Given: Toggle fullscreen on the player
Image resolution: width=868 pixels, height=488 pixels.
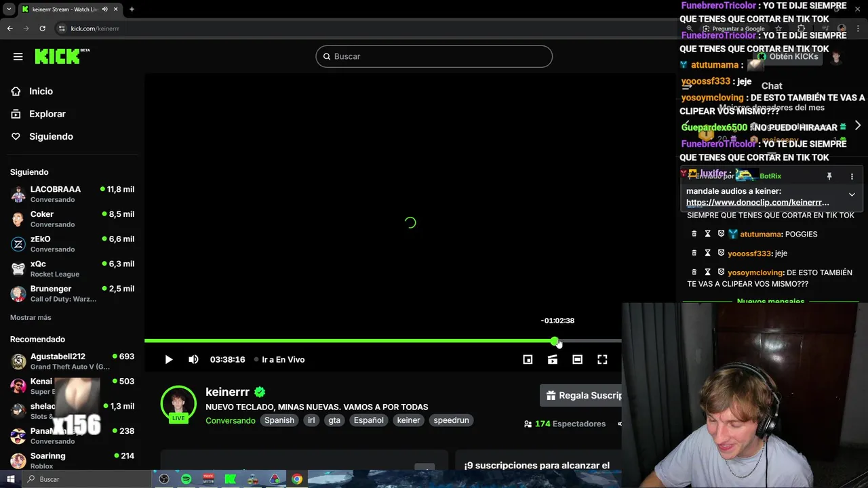Looking at the screenshot, I should [602, 360].
